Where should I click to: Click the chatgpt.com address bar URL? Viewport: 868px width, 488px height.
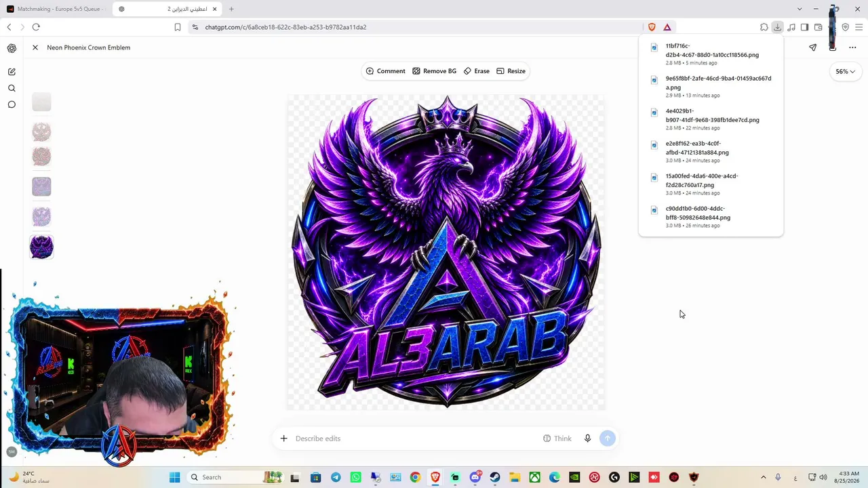click(285, 27)
